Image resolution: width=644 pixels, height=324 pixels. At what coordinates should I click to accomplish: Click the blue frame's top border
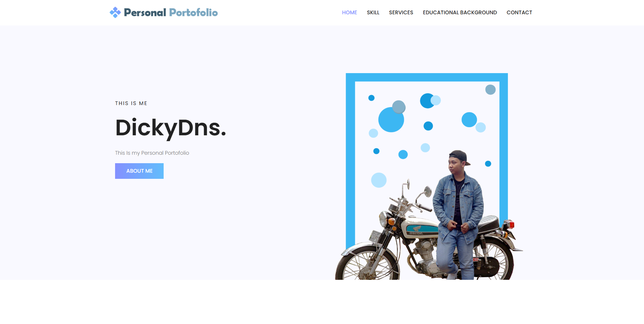(427, 77)
